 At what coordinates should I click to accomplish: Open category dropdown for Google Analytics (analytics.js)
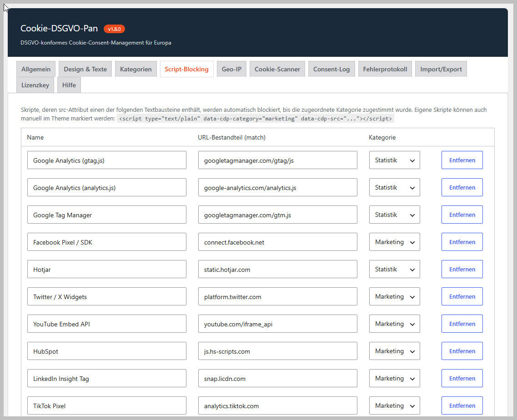coord(394,188)
